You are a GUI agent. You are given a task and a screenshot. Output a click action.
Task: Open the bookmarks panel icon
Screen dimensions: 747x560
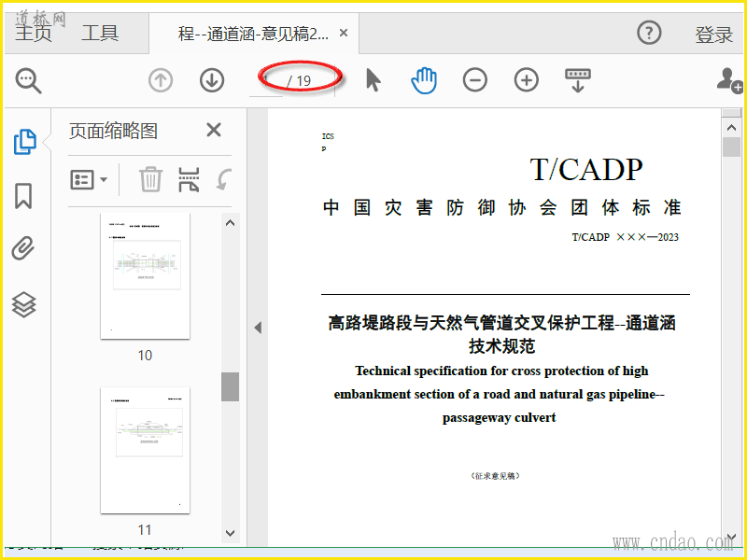pyautogui.click(x=23, y=196)
